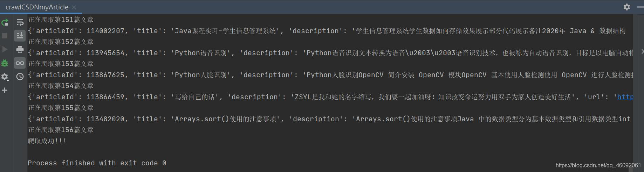
Task: Click the green Debug bug icon
Action: click(x=5, y=63)
